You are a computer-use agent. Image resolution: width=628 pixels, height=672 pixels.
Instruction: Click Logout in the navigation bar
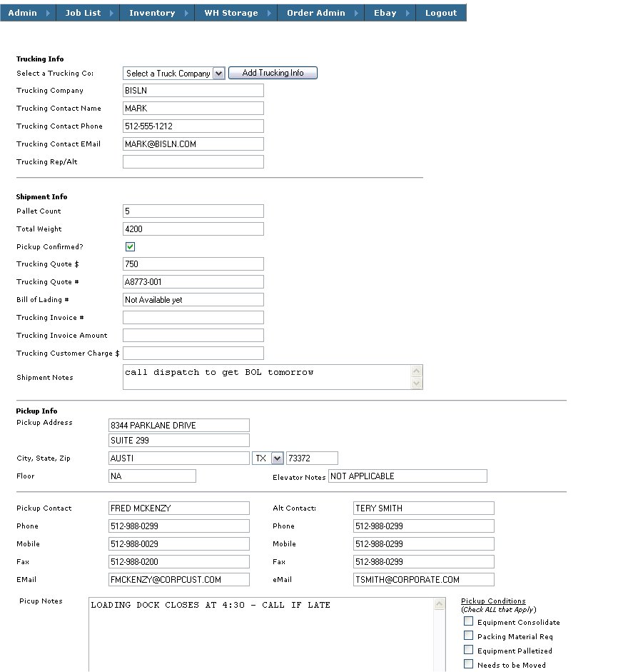pos(440,12)
